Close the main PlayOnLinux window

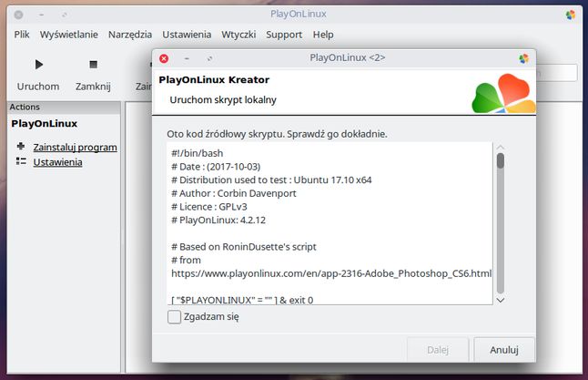(18, 15)
